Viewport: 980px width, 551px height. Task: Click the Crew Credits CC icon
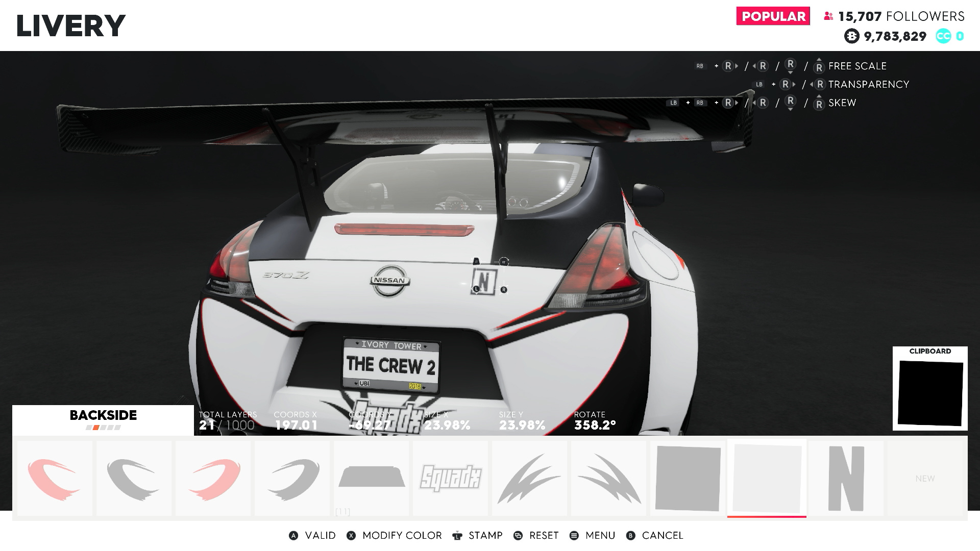943,36
